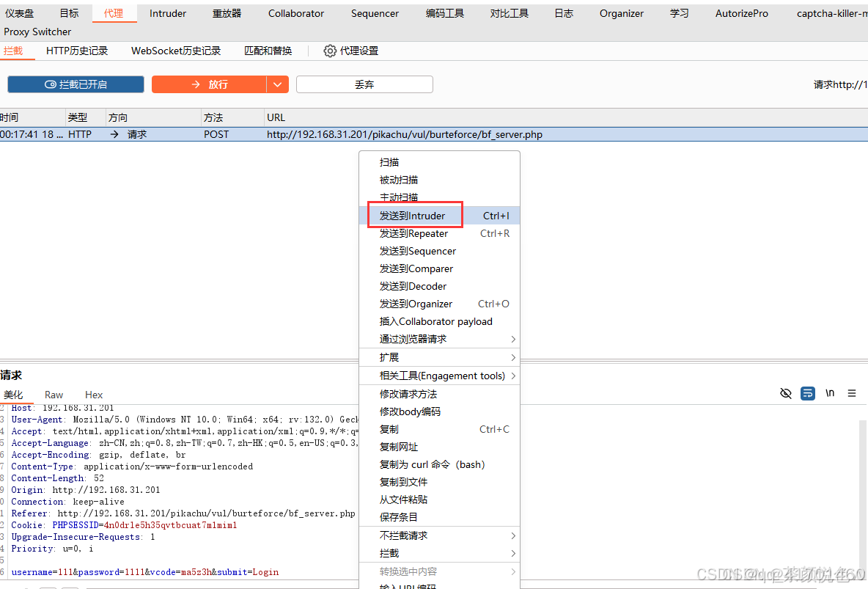Select the 美化 pretty view tab

point(13,395)
